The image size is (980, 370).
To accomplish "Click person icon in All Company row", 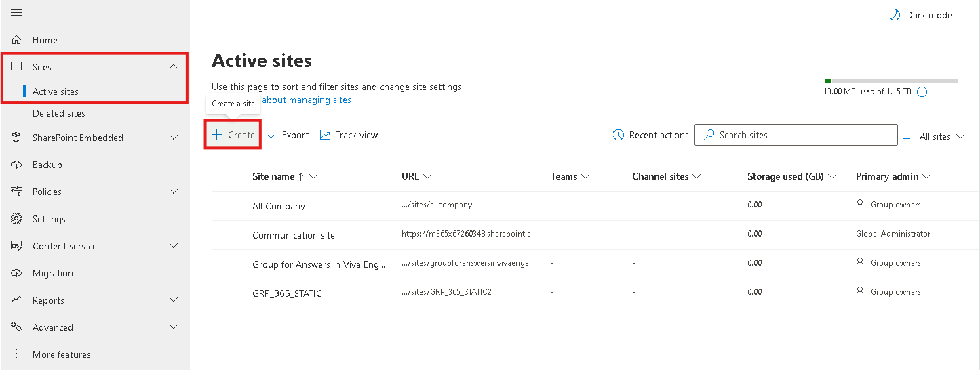I will tap(861, 204).
